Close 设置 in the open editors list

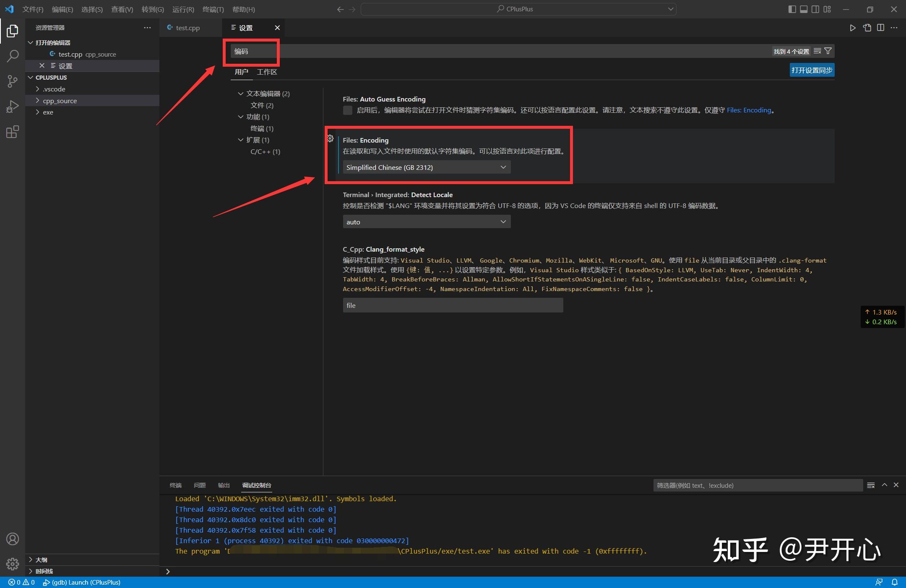pyautogui.click(x=42, y=66)
